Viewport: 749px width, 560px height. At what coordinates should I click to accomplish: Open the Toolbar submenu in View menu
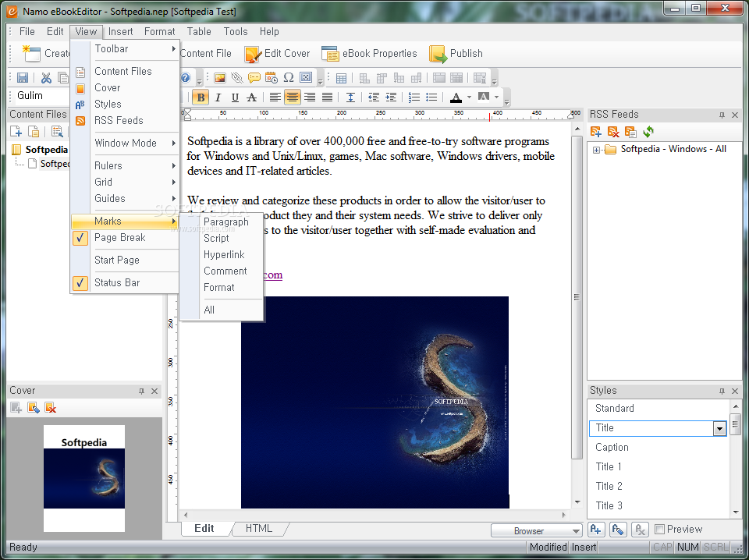click(125, 48)
